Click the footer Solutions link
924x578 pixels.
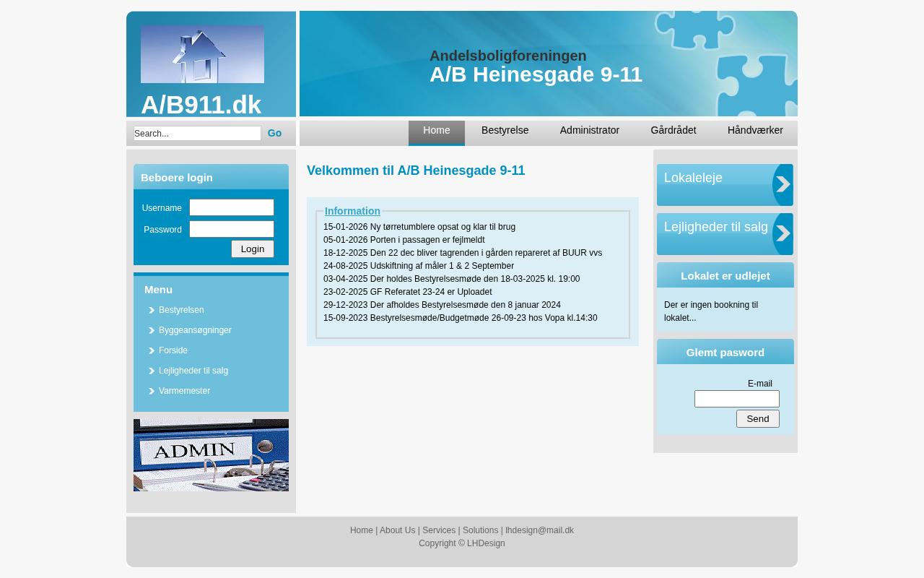(x=481, y=530)
